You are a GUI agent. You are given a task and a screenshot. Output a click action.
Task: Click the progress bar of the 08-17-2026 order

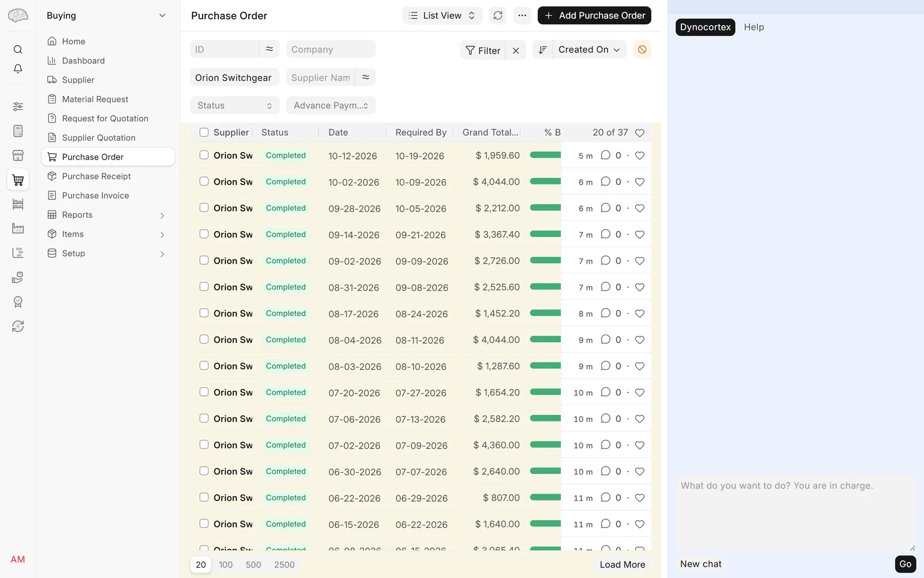[545, 313]
